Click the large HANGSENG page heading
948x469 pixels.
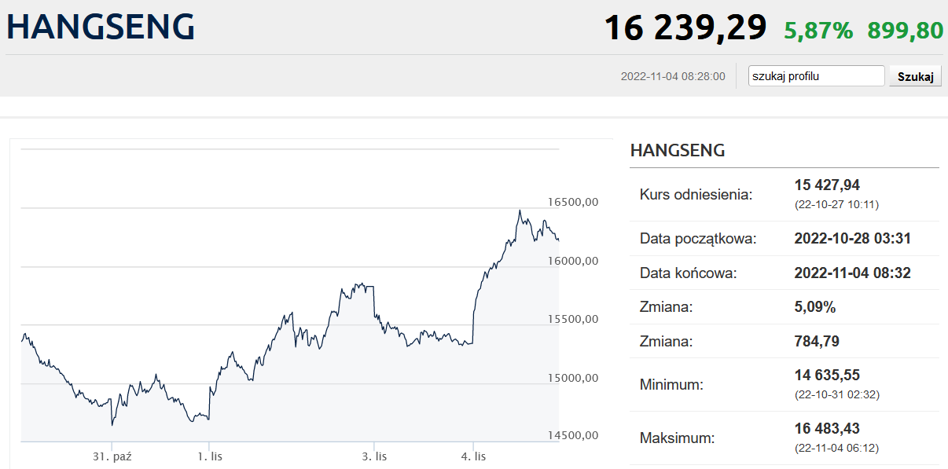click(x=101, y=27)
